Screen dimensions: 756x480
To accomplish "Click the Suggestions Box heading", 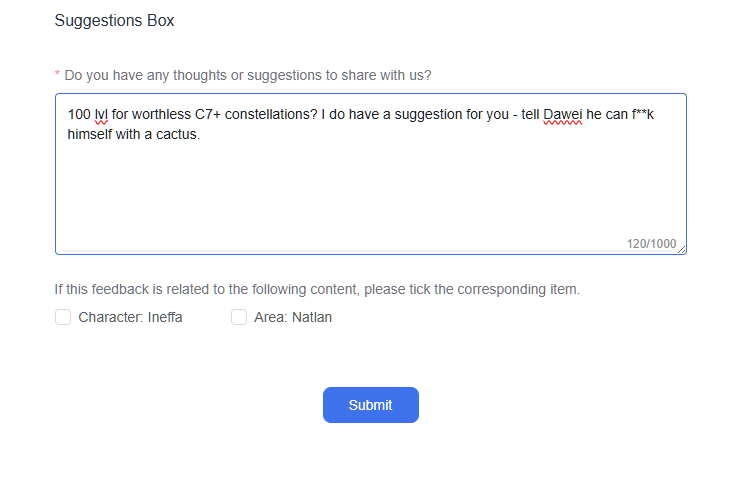I will (x=114, y=21).
